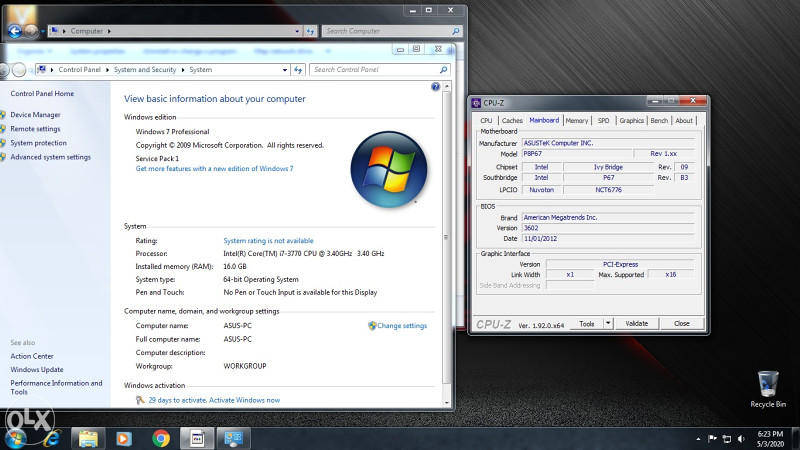Switch to the SPD tab in CPU-Z
Image resolution: width=800 pixels, height=450 pixels.
click(x=603, y=120)
